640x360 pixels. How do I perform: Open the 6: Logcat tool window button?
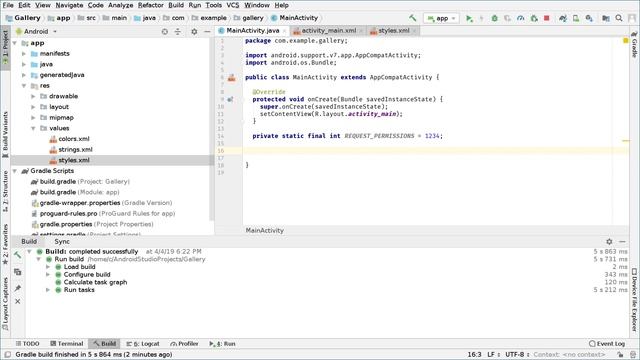pyautogui.click(x=143, y=344)
